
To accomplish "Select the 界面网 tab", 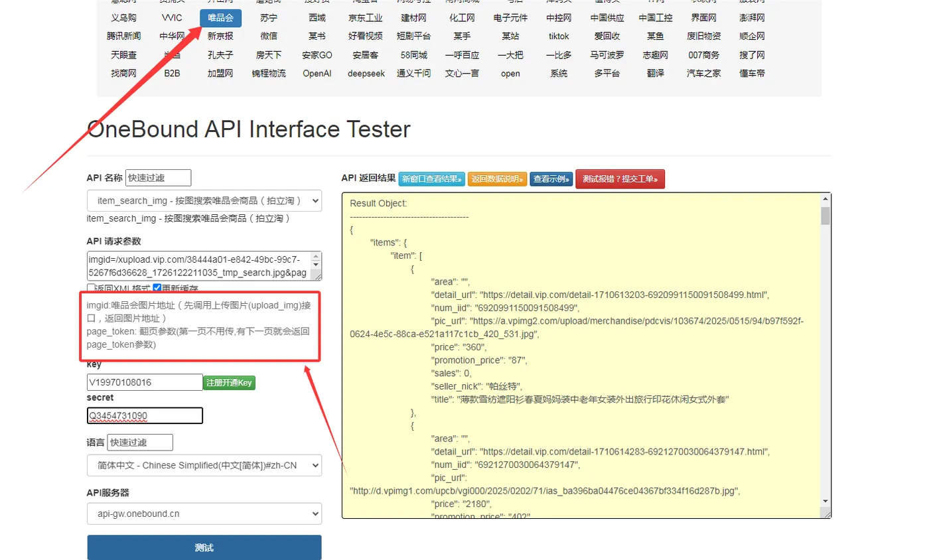I will [703, 18].
